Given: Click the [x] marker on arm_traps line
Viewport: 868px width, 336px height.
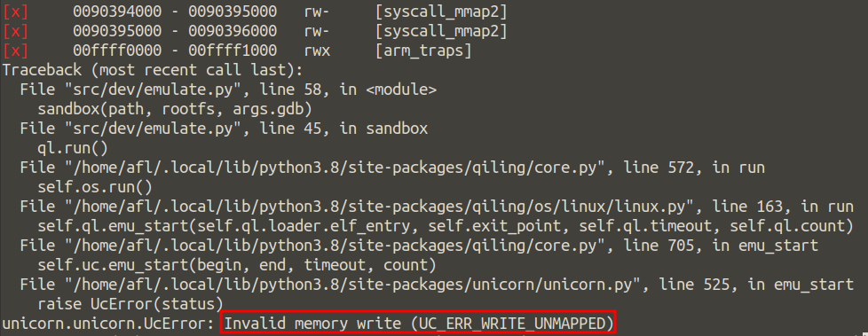Looking at the screenshot, I should 15,51.
